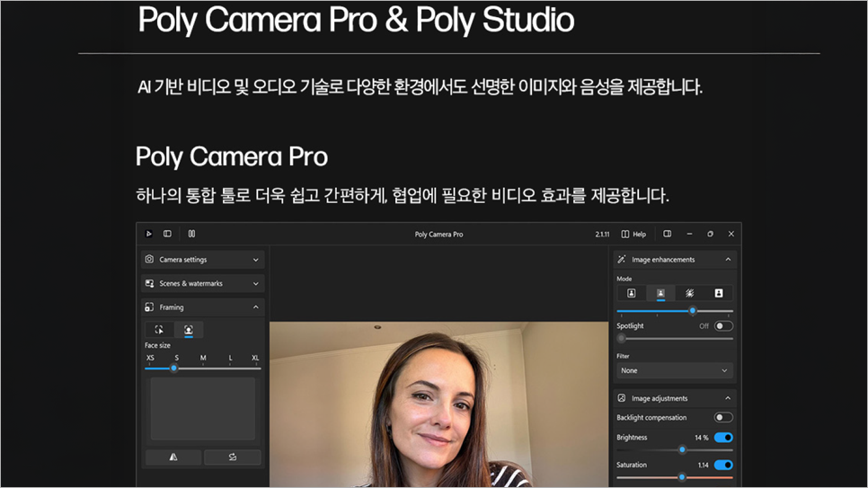Click the mirror flip image button
The width and height of the screenshot is (868, 488).
point(173,457)
